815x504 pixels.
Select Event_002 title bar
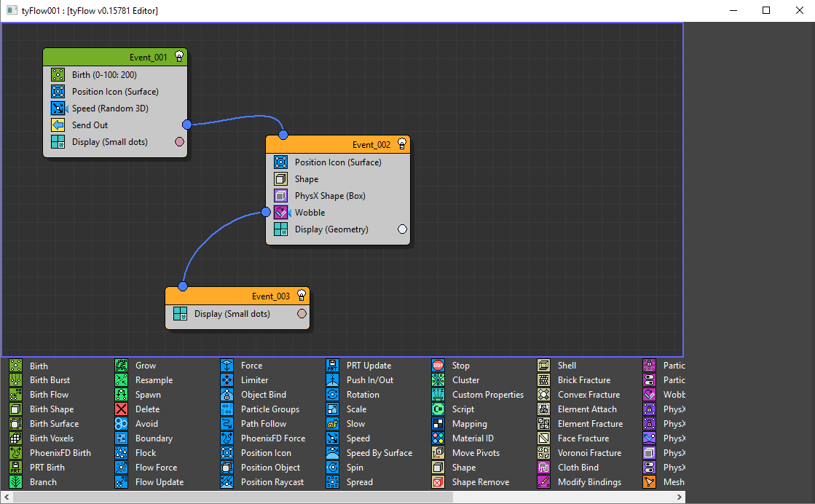[x=338, y=144]
